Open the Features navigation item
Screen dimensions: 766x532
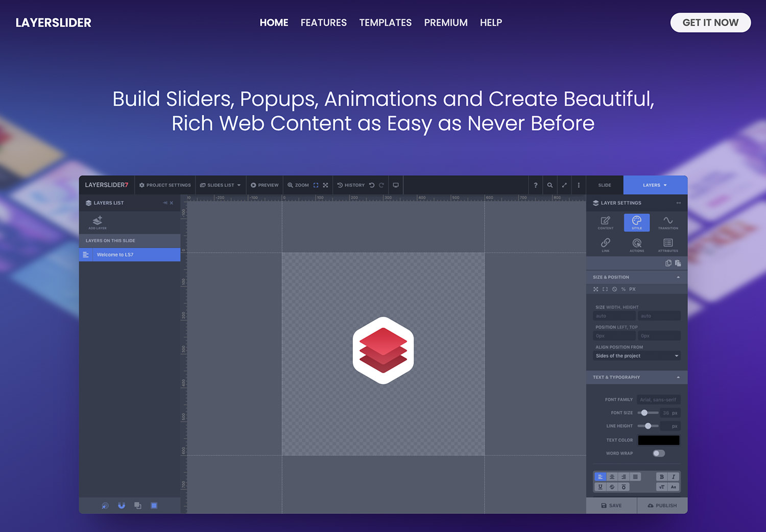coord(324,22)
